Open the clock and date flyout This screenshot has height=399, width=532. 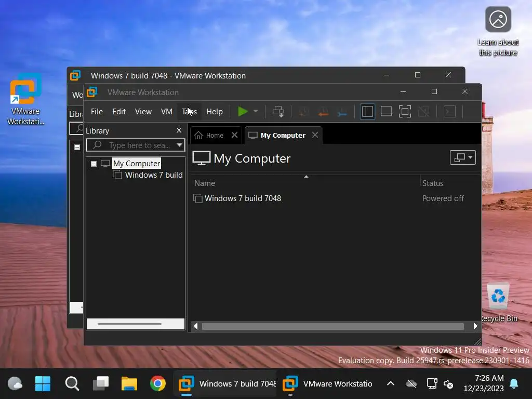click(484, 383)
